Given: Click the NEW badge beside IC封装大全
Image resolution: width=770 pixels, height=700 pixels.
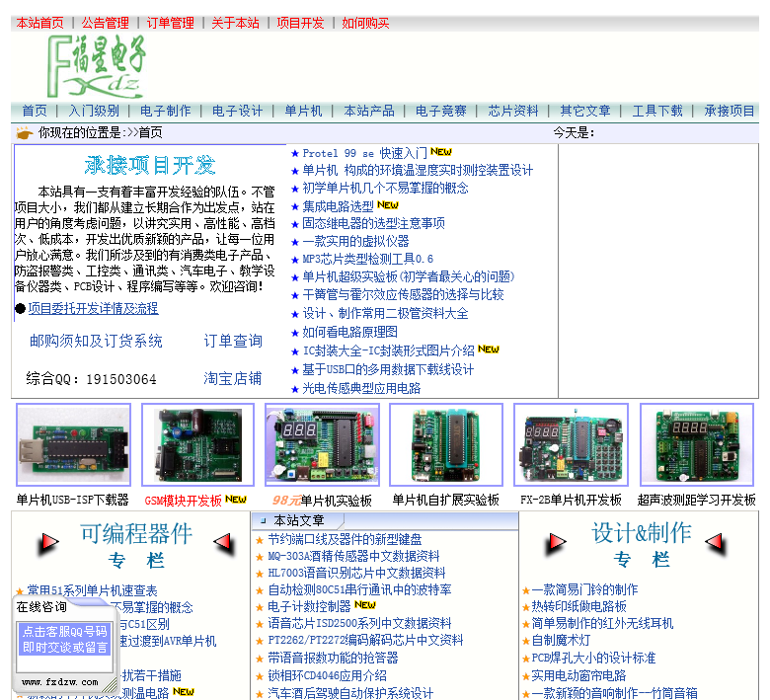Looking at the screenshot, I should 488,350.
